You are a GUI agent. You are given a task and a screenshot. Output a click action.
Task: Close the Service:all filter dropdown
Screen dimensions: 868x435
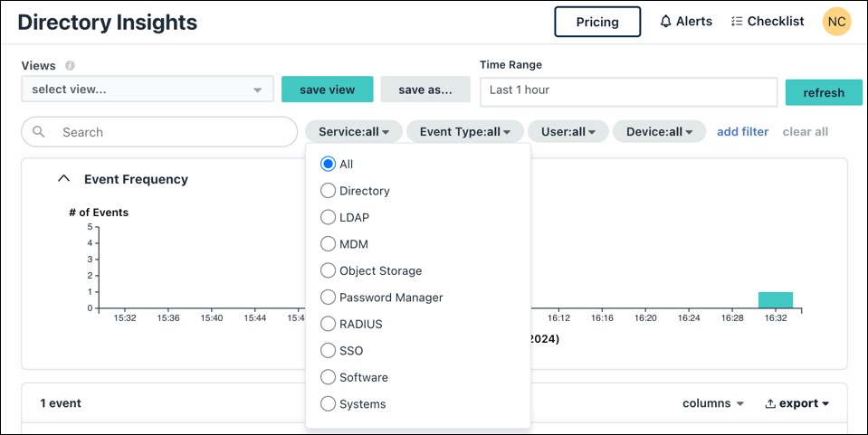coord(354,132)
